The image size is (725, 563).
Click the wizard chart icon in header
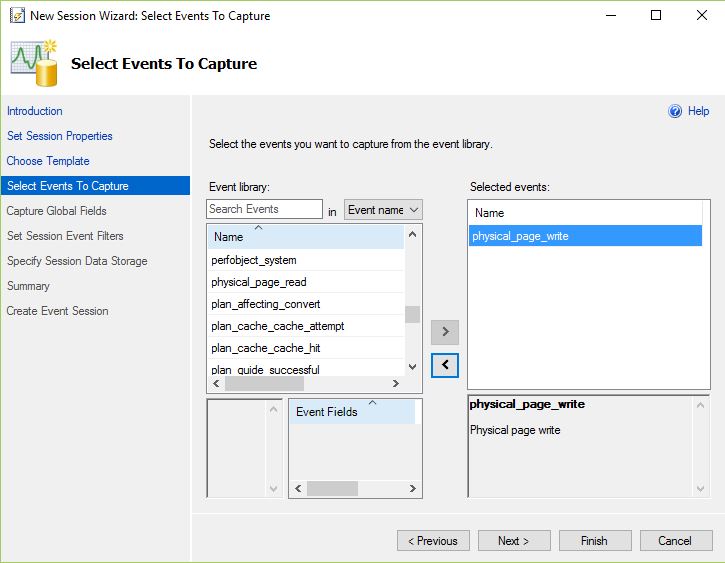coord(34,62)
